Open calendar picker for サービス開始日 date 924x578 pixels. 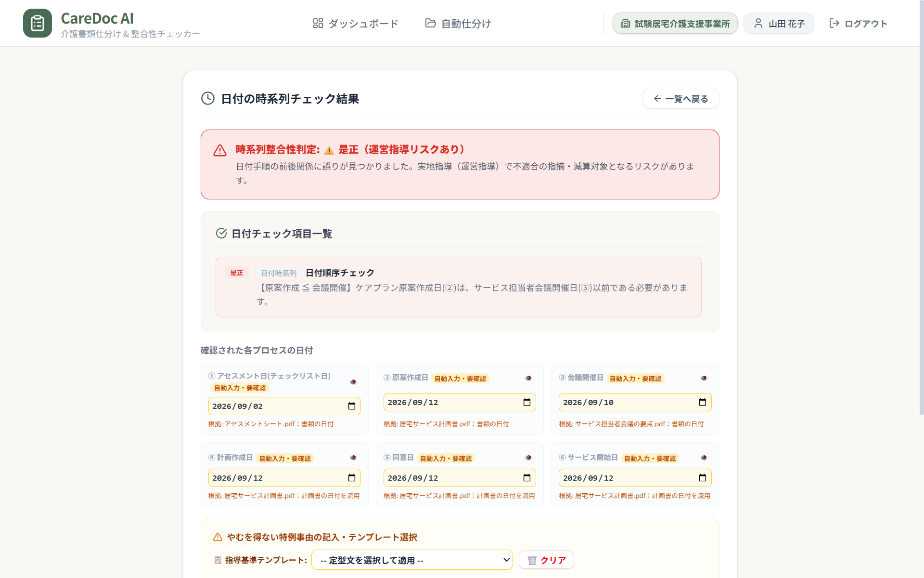coord(703,478)
